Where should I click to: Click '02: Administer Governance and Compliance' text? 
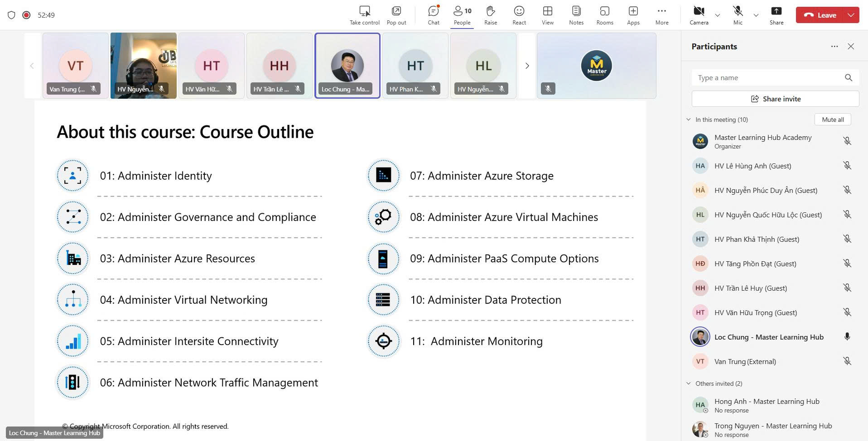tap(208, 217)
